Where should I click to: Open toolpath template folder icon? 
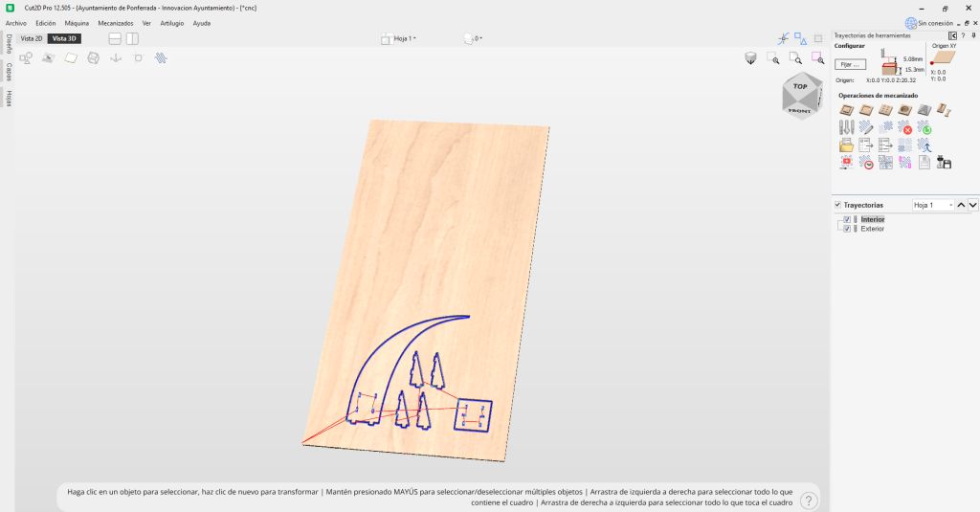[x=846, y=145]
